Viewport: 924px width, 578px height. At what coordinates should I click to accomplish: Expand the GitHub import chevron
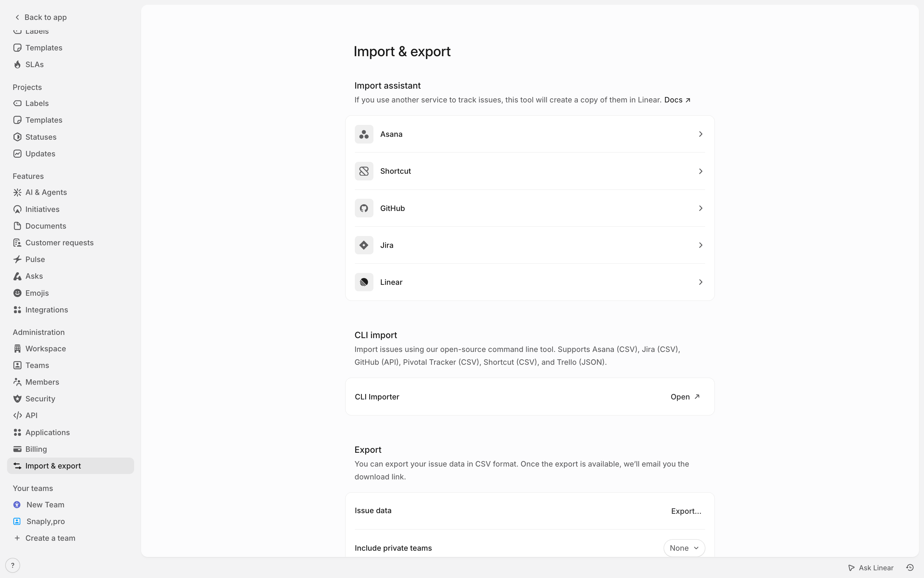701,208
